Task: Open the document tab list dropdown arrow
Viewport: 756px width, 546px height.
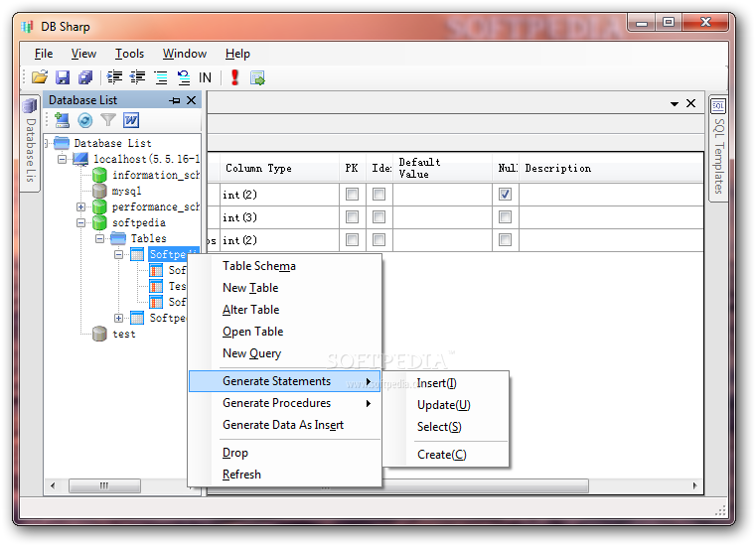Action: 675,103
